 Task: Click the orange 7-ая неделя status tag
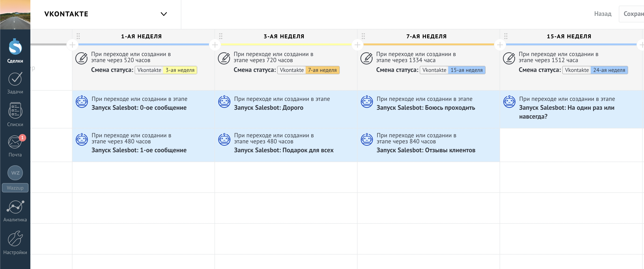[322, 70]
